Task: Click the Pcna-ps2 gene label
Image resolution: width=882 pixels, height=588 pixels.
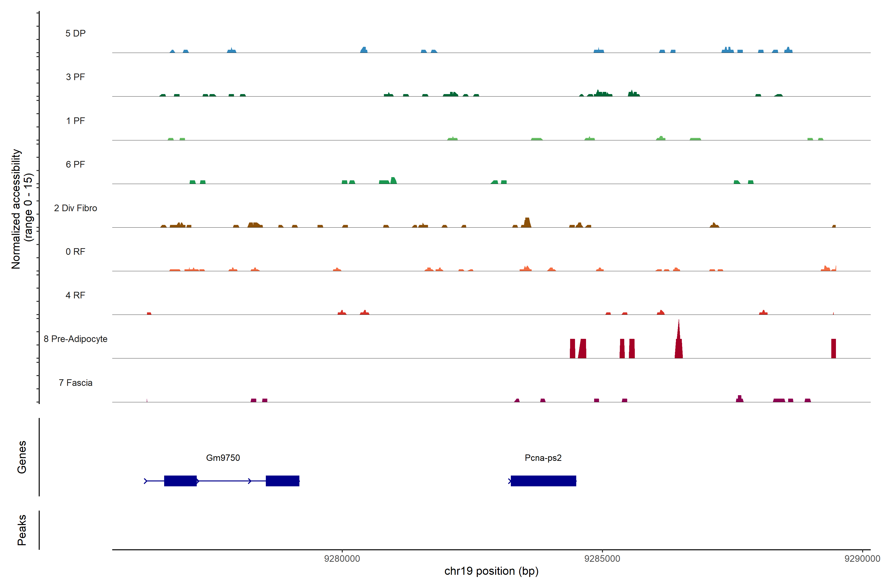Action: [x=543, y=457]
